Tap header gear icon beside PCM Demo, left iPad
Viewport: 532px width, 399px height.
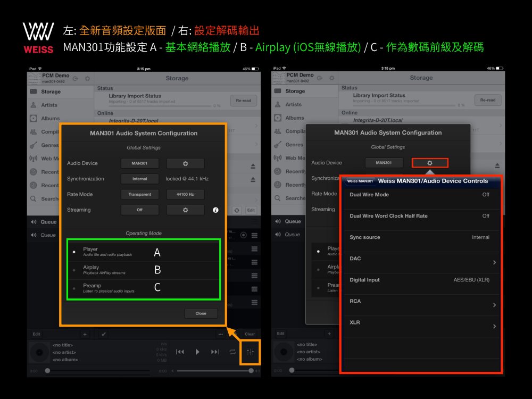[x=88, y=78]
